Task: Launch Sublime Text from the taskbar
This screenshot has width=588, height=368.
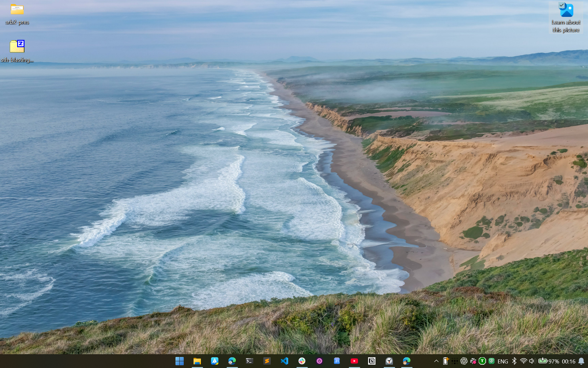Action: [267, 361]
